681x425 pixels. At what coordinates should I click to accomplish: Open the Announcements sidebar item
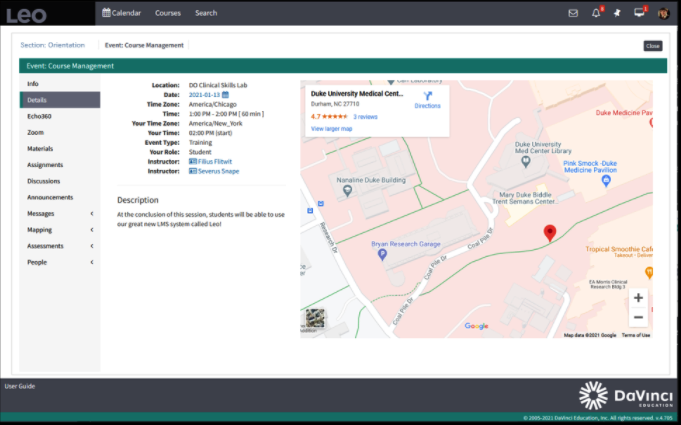point(60,197)
